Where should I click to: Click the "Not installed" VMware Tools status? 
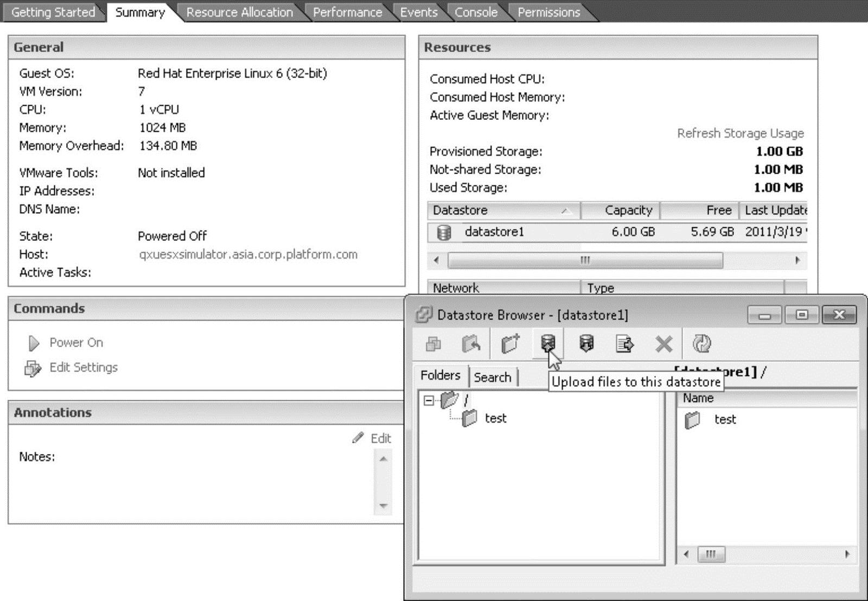tap(171, 173)
